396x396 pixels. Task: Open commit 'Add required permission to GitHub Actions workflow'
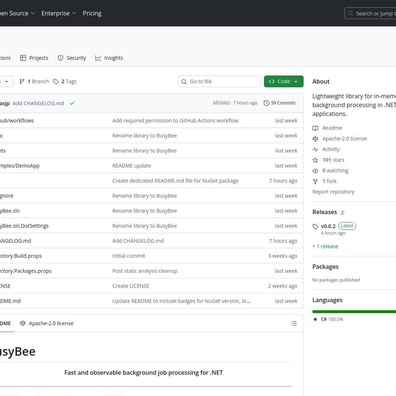(175, 121)
